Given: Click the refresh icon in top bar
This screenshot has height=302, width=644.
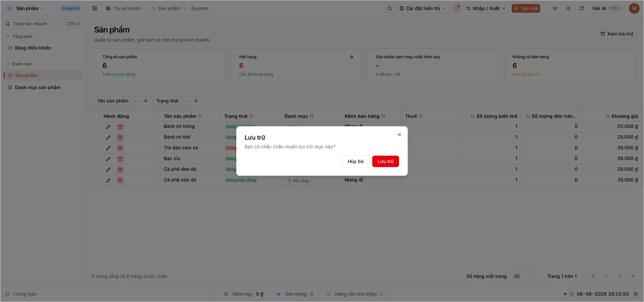Looking at the screenshot, I should 582,8.
